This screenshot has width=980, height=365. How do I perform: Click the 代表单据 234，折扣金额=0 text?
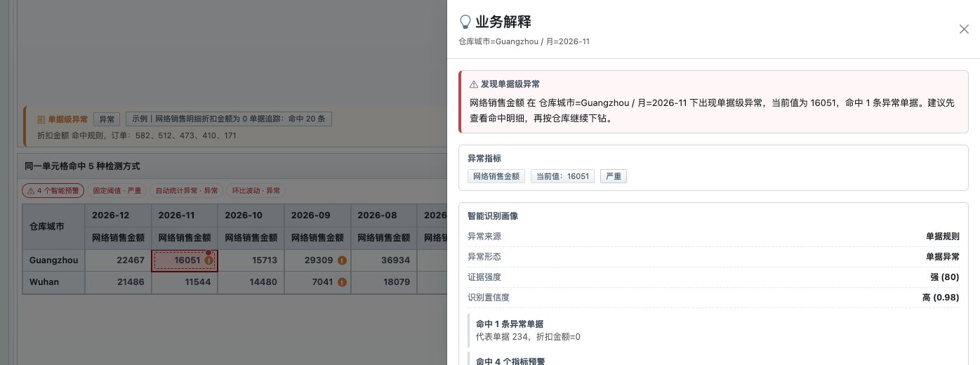click(x=528, y=337)
